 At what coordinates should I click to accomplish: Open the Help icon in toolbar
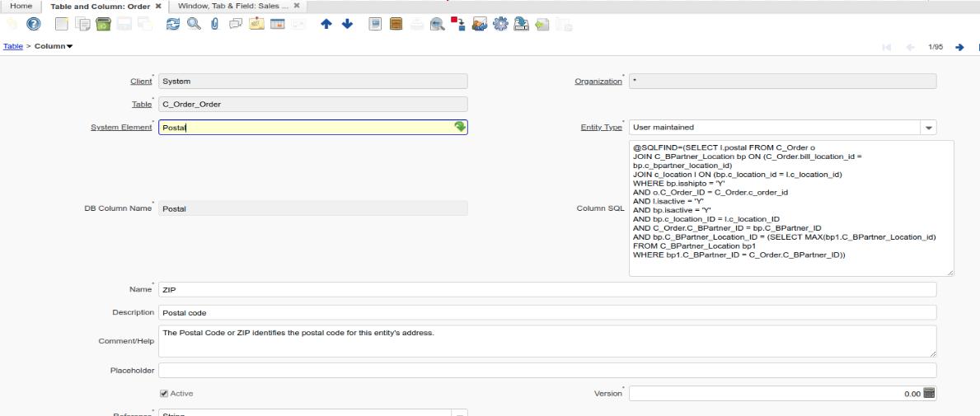(34, 24)
